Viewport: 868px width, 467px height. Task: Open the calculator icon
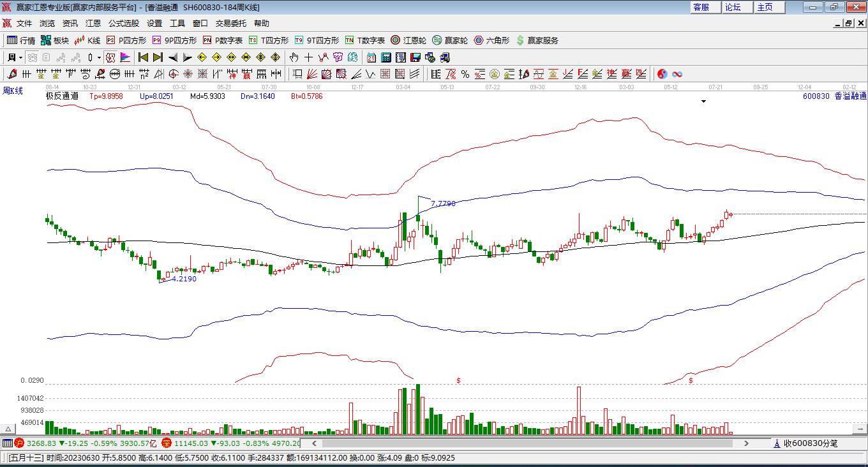point(386,57)
